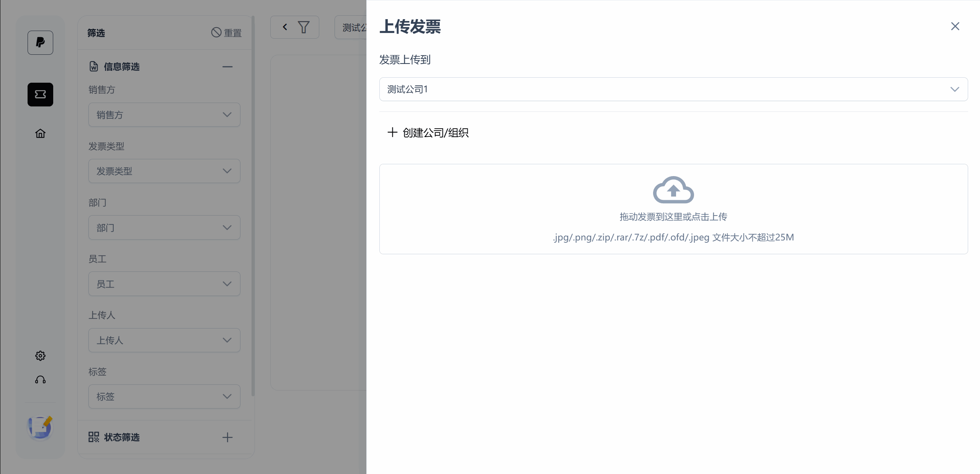Open the 标签 dropdown
This screenshot has width=980, height=474.
(164, 396)
